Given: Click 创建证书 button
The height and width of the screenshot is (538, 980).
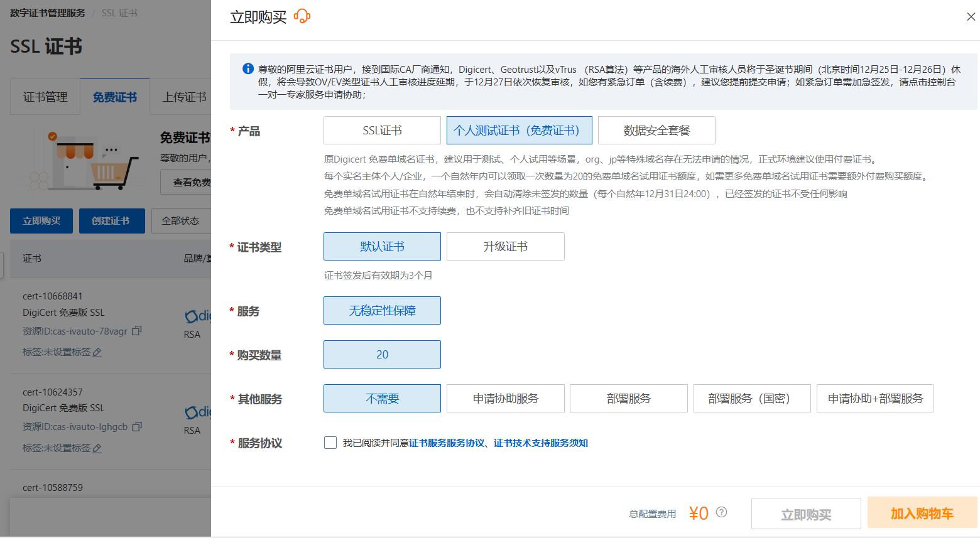Looking at the screenshot, I should click(x=112, y=221).
